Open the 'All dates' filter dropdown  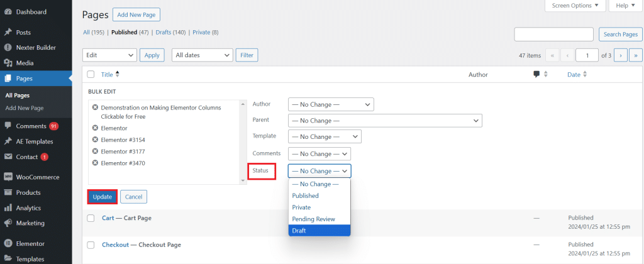pyautogui.click(x=203, y=55)
